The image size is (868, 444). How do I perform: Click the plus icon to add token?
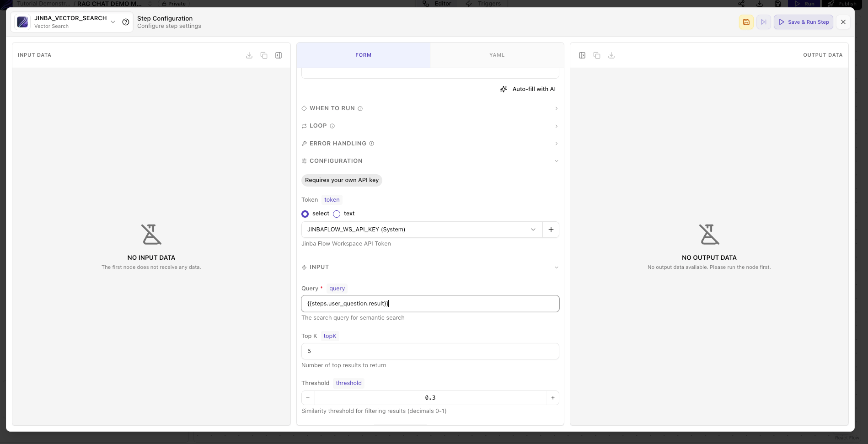pos(551,230)
